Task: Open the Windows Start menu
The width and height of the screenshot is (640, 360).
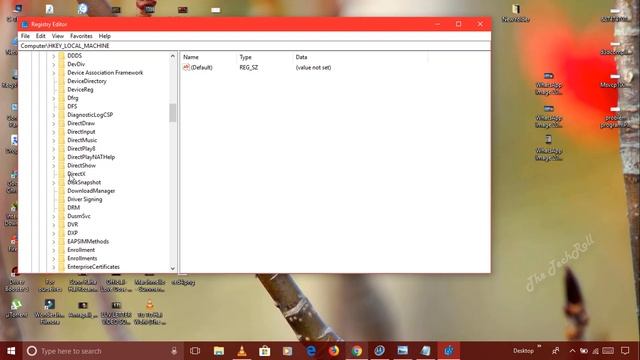Action: point(11,351)
